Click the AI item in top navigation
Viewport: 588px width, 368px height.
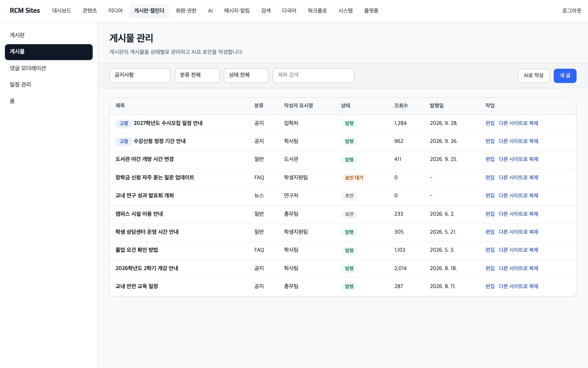click(210, 11)
